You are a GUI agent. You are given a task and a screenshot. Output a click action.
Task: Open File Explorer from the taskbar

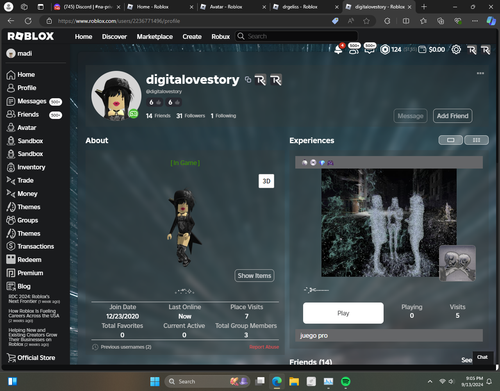coord(294,381)
